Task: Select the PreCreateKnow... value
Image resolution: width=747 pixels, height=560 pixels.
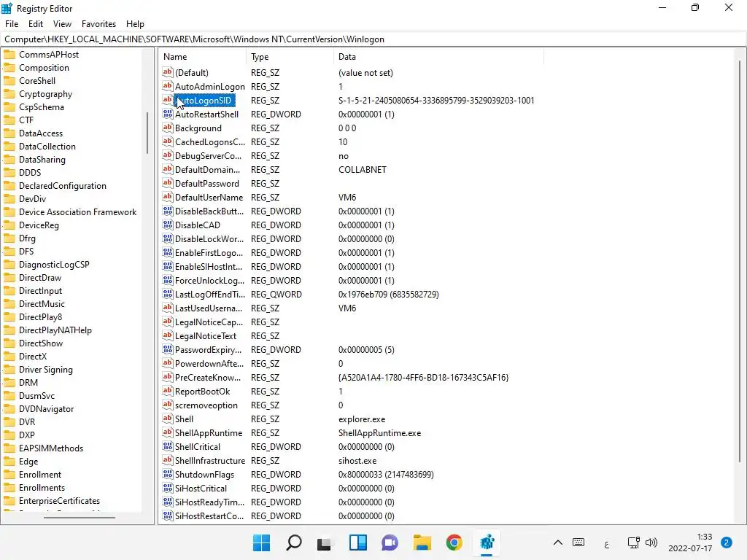Action: [208, 377]
